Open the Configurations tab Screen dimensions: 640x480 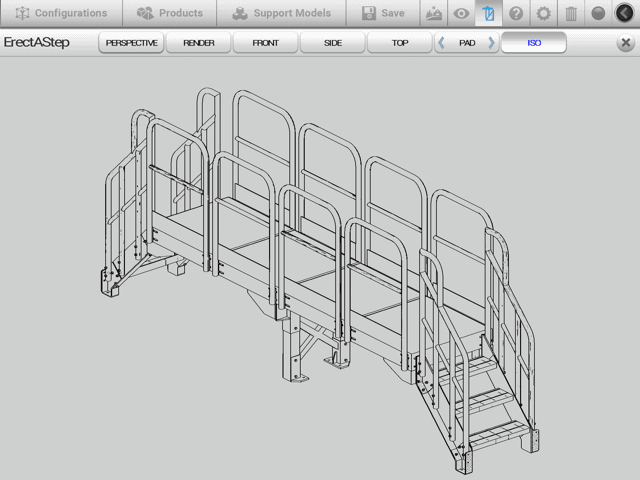click(x=61, y=14)
